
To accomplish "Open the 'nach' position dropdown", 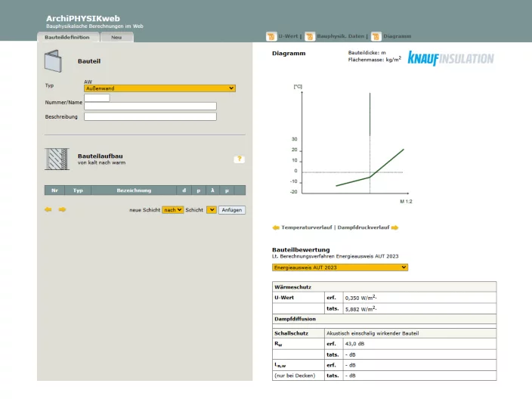I will [x=173, y=210].
